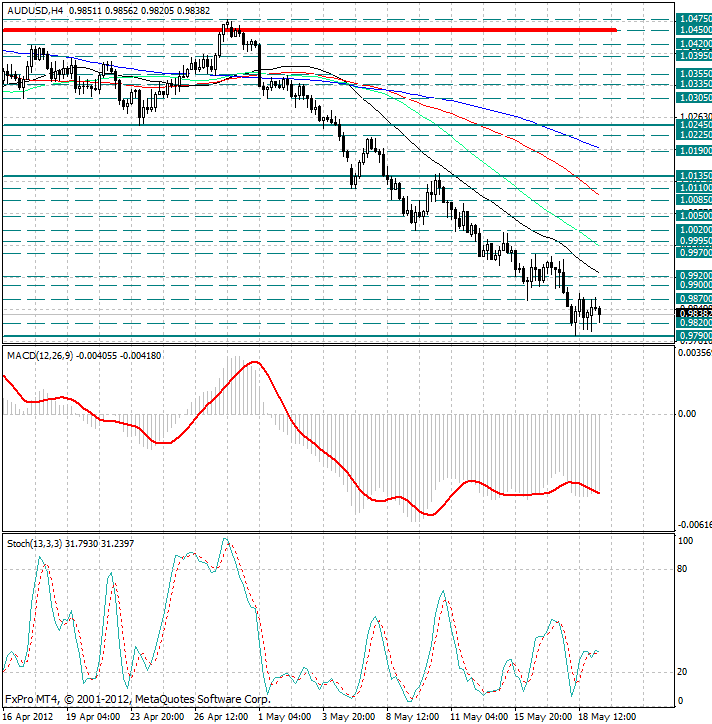
Task: Click the 1.0110 price level label
Action: click(x=694, y=188)
